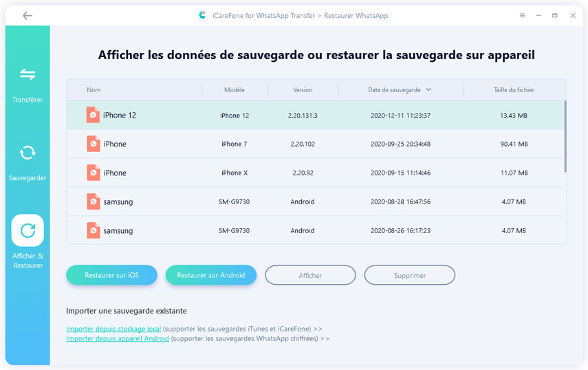Click the iCareFone logo in title bar
The width and height of the screenshot is (588, 370).
(202, 15)
